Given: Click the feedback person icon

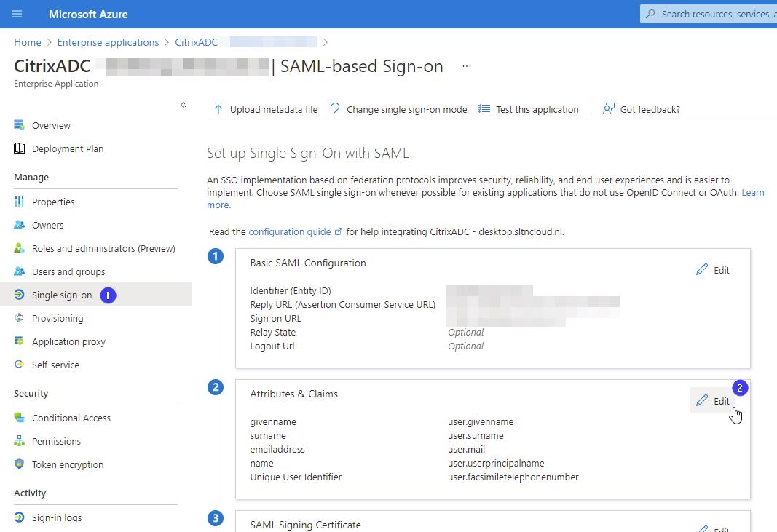Looking at the screenshot, I should [x=609, y=108].
